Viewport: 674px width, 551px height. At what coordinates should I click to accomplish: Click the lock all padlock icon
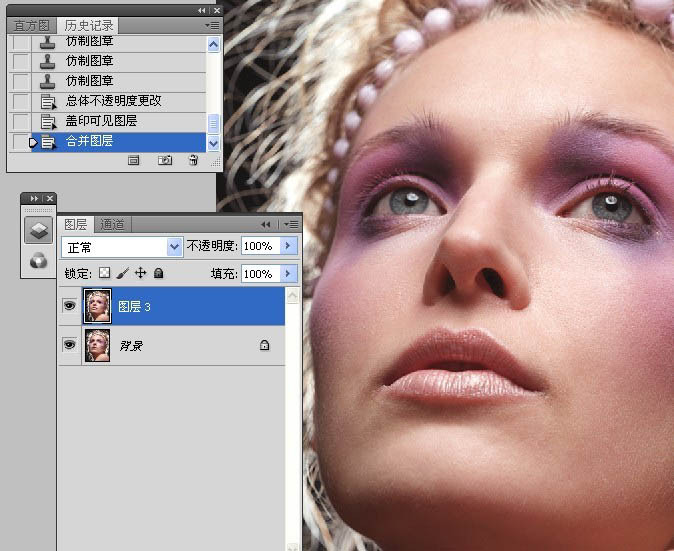point(158,273)
